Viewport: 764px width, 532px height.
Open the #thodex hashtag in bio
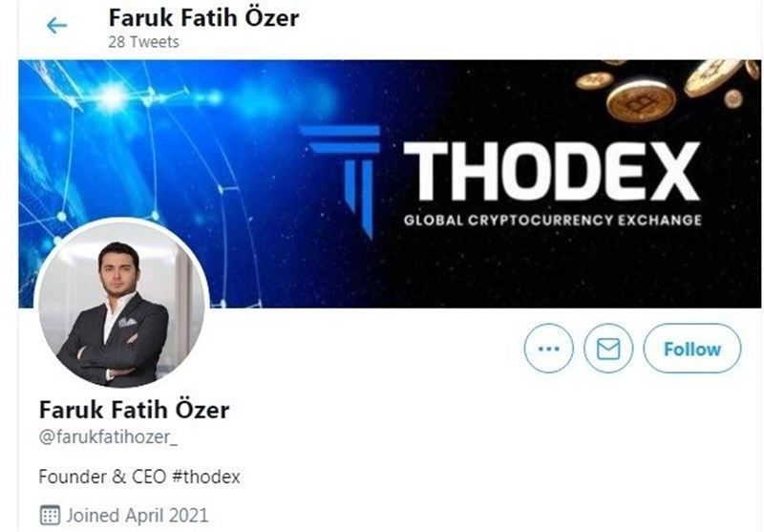(x=206, y=477)
